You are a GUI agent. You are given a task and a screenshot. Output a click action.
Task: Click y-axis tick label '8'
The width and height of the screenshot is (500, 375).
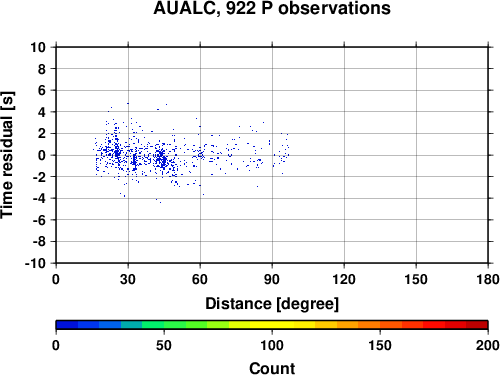click(42, 69)
